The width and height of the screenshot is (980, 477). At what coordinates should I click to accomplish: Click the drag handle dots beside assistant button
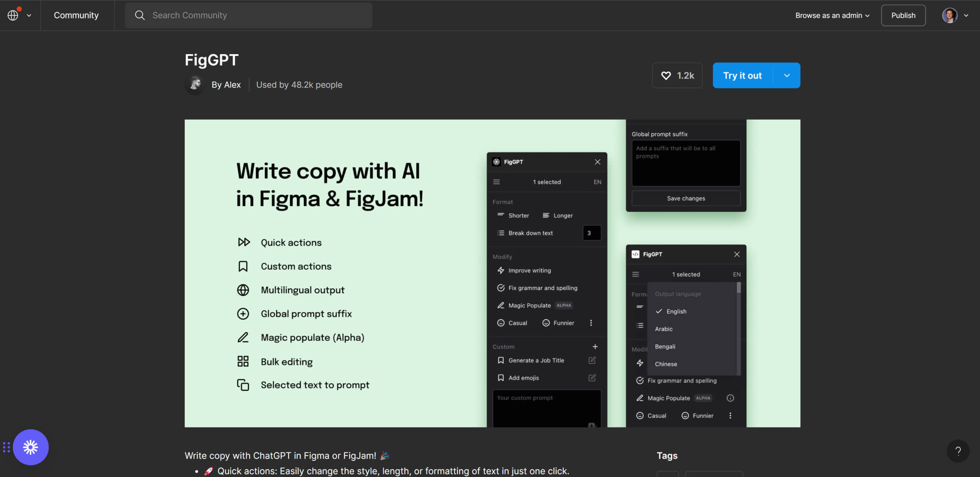[x=6, y=447]
